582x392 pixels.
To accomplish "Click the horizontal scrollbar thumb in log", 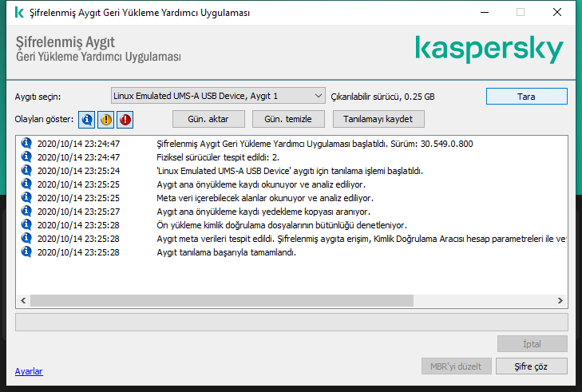I will click(222, 301).
